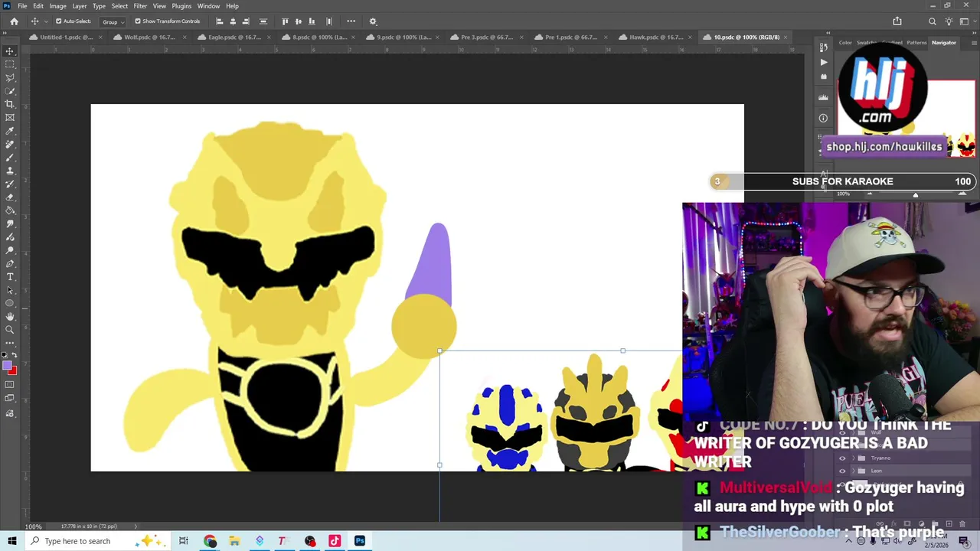The width and height of the screenshot is (980, 551).
Task: Toggle Show Transform Controls checkbox
Action: [138, 21]
